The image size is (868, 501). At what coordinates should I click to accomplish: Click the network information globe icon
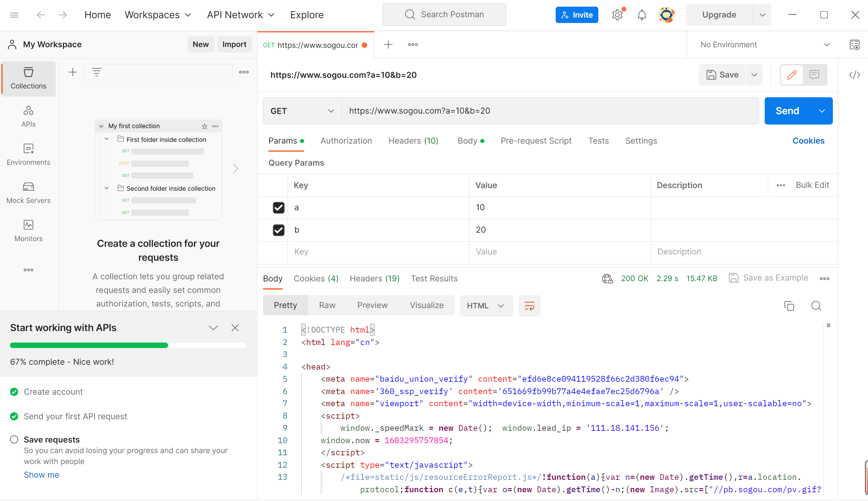click(607, 278)
